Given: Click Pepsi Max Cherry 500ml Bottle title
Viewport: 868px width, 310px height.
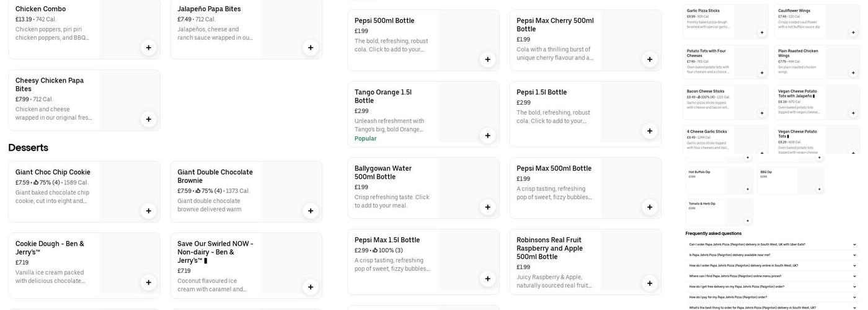Looking at the screenshot, I should pyautogui.click(x=555, y=25).
